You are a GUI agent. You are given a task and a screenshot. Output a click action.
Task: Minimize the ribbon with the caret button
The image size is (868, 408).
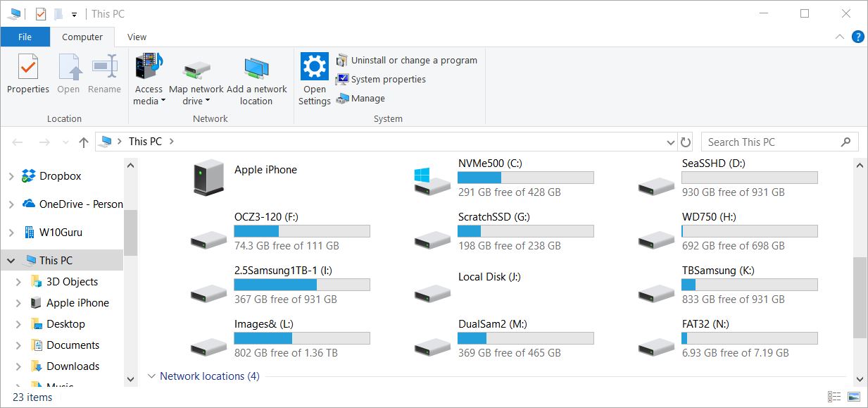[839, 37]
